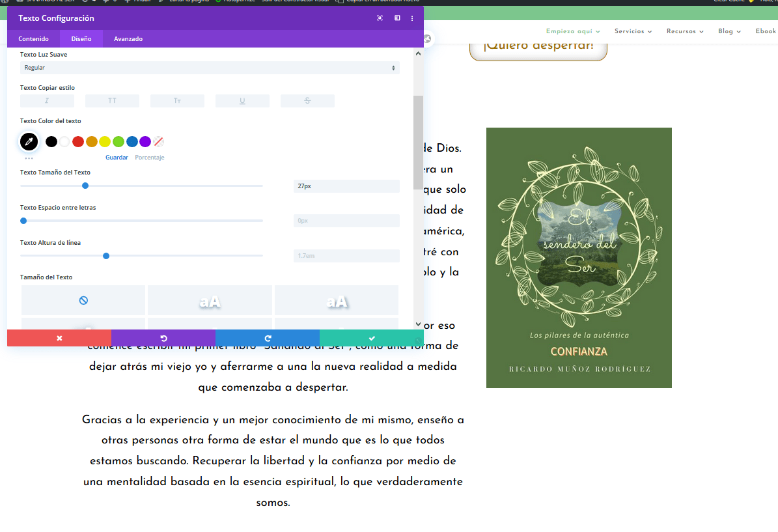Open the Avanzado tab
The height and width of the screenshot is (532, 778).
[x=128, y=38]
